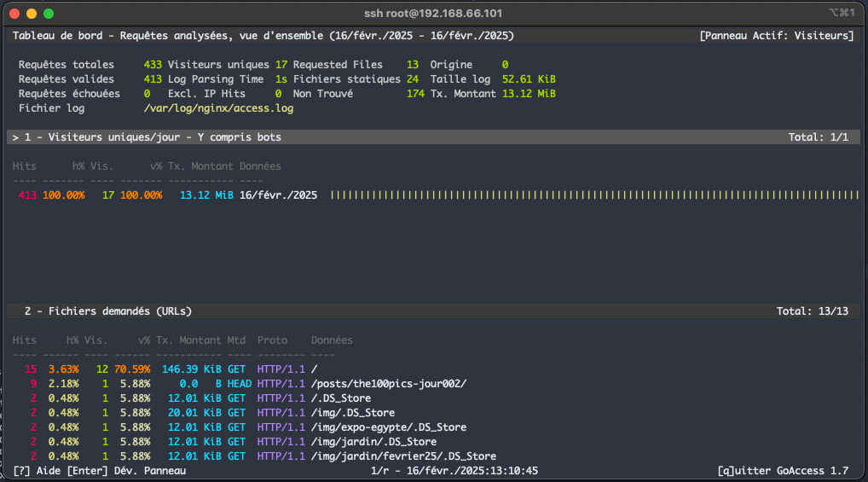Image resolution: width=868 pixels, height=482 pixels.
Task: Click the red close window button
Action: pyautogui.click(x=14, y=14)
